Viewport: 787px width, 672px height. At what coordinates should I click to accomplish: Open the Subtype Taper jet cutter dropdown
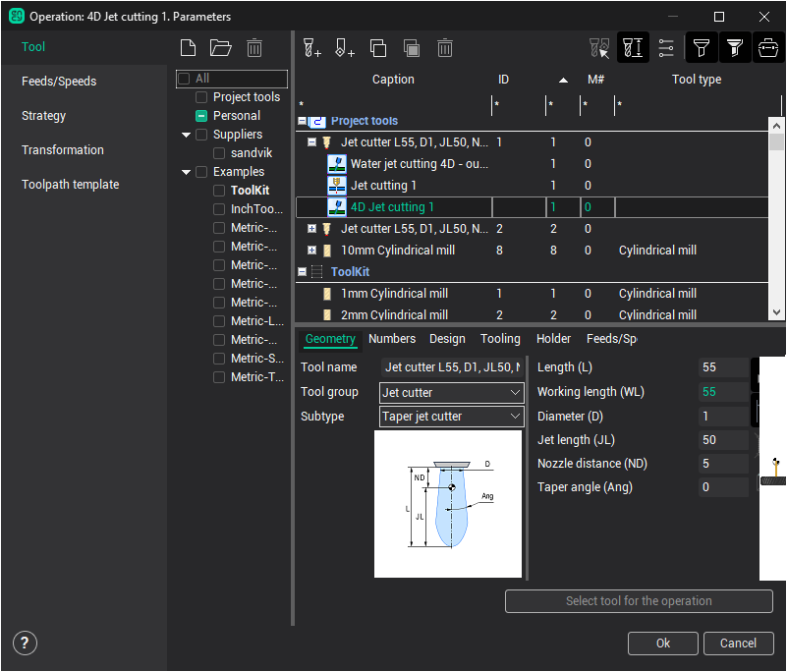(452, 417)
